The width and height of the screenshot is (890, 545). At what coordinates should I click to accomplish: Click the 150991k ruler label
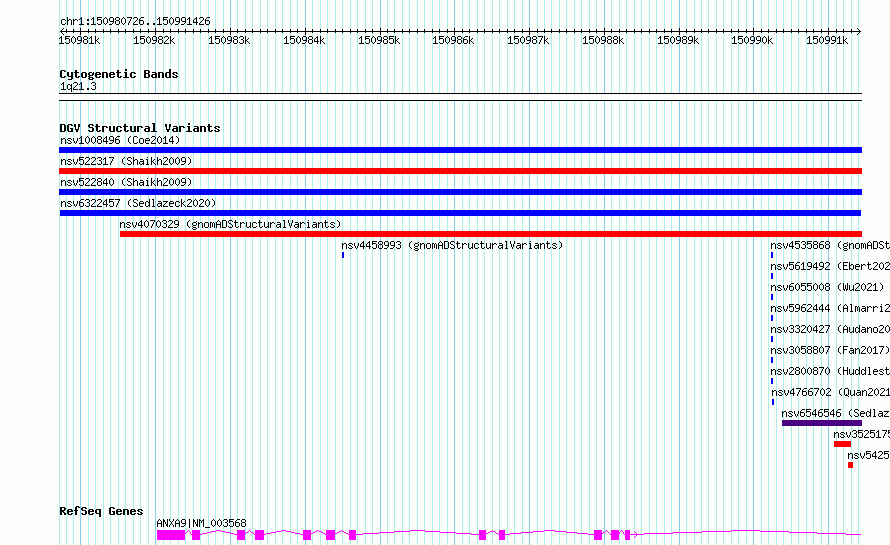click(827, 40)
